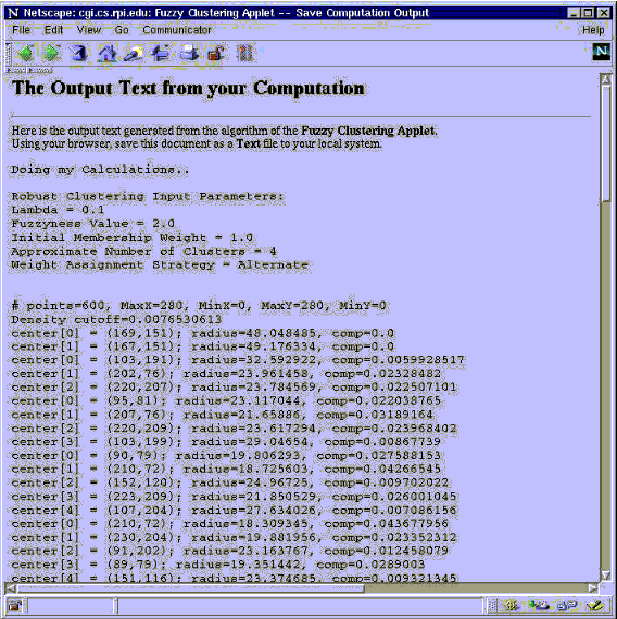Open the View menu
Image resolution: width=617 pixels, height=619 pixels.
click(x=89, y=30)
